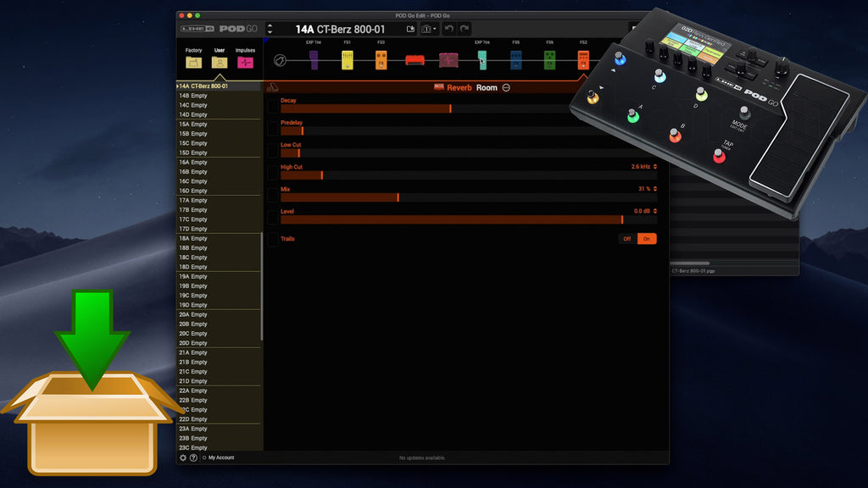
Task: Turn Trails off
Action: click(627, 239)
